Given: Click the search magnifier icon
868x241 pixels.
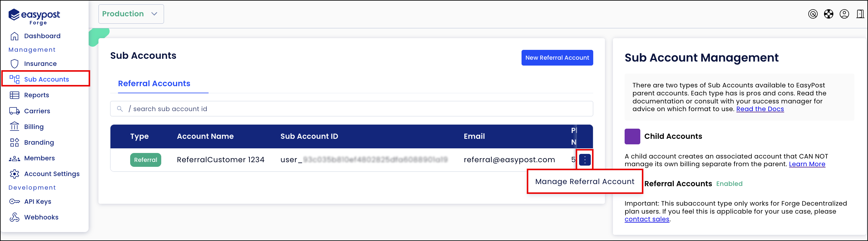Looking at the screenshot, I should [120, 109].
